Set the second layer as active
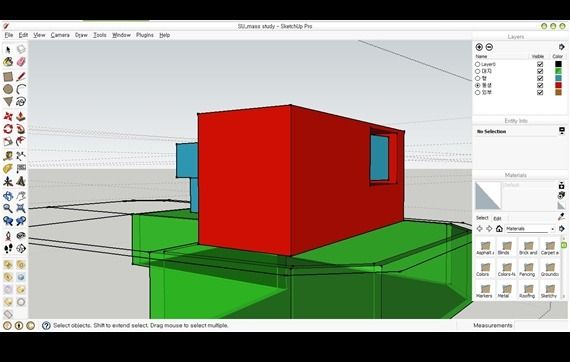570x362 pixels. (x=478, y=71)
